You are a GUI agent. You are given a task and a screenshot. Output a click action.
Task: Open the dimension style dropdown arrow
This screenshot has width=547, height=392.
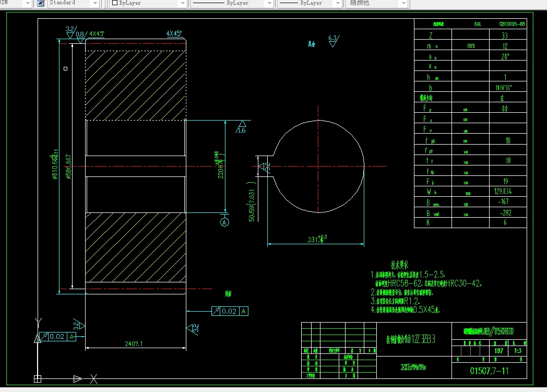point(28,3)
